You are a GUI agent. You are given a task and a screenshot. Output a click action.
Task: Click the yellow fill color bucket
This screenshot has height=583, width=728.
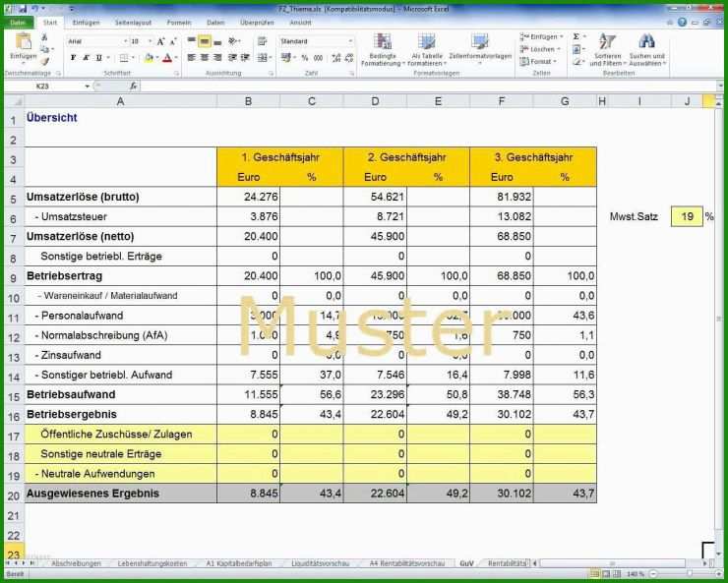pyautogui.click(x=149, y=57)
